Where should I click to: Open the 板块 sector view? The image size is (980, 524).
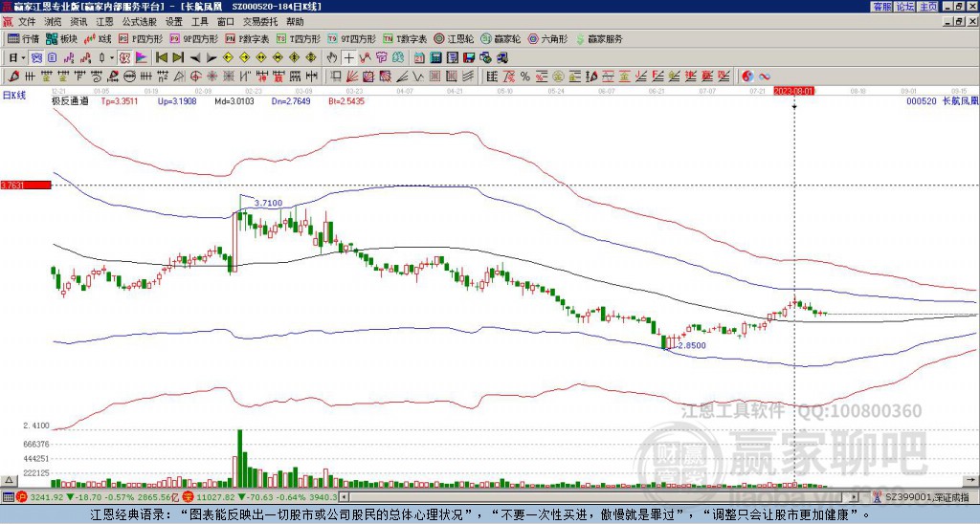point(61,38)
